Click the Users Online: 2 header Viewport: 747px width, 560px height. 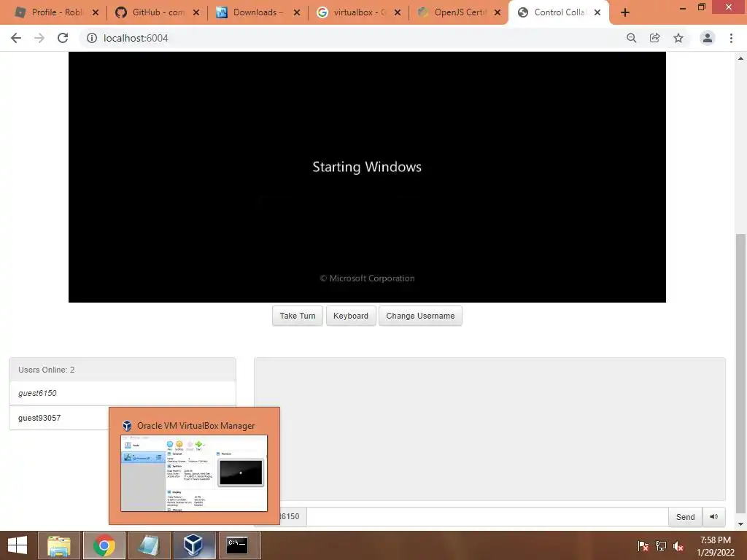[123, 370]
